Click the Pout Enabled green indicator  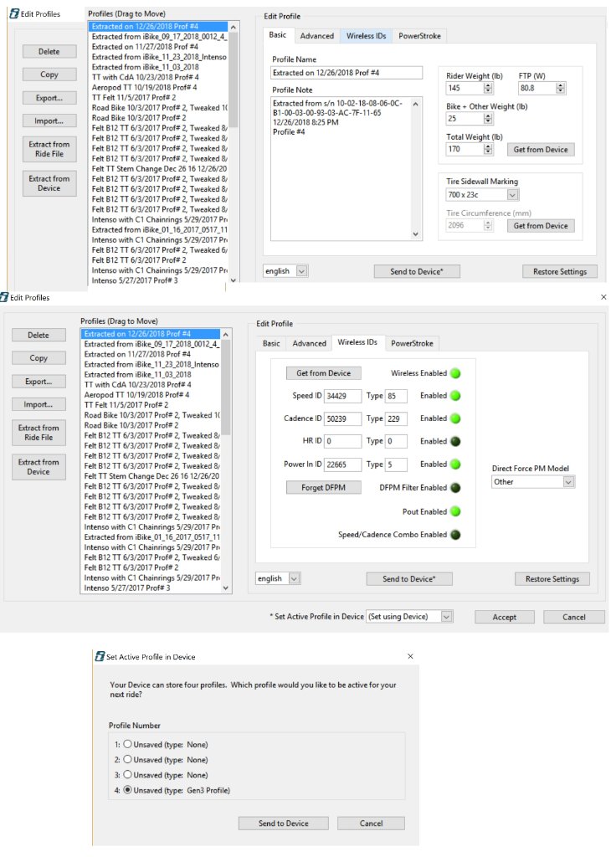point(456,511)
